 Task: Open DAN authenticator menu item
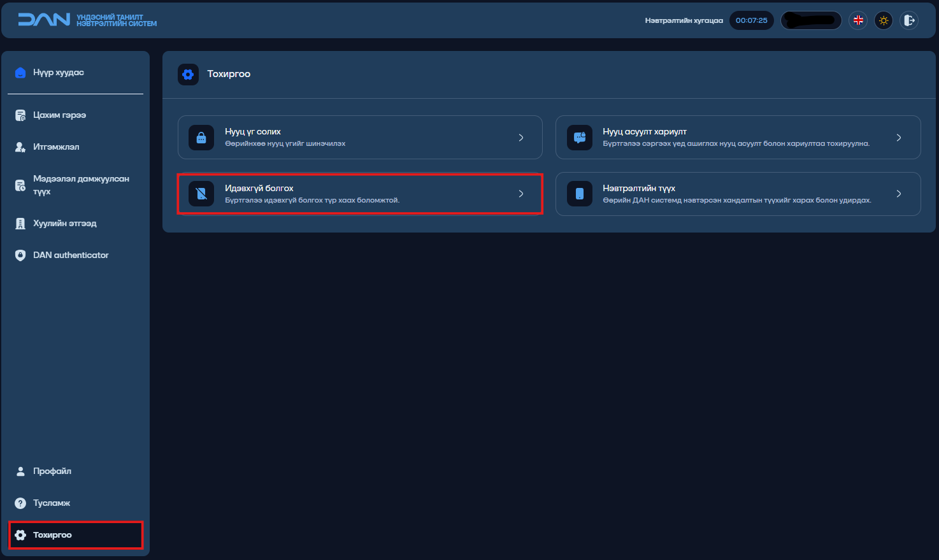tap(71, 255)
